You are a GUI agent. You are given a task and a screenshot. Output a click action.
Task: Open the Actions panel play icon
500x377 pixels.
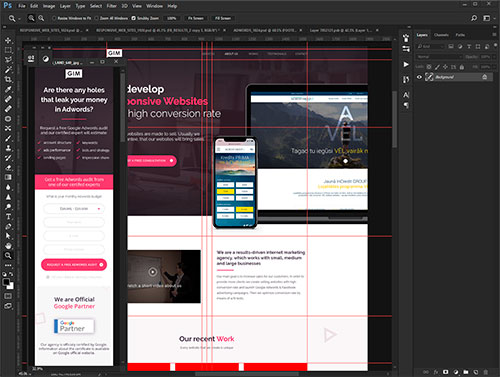(406, 64)
